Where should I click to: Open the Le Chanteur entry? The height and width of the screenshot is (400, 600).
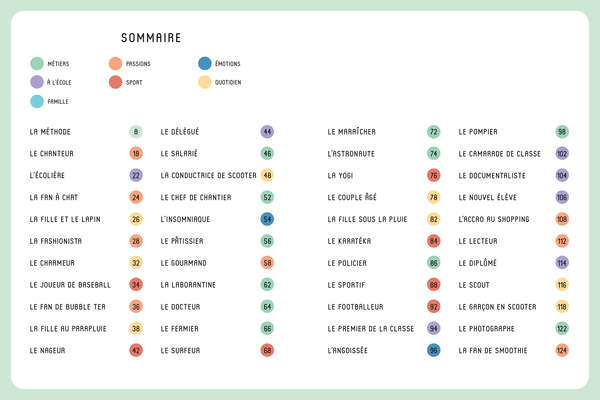[x=52, y=154]
